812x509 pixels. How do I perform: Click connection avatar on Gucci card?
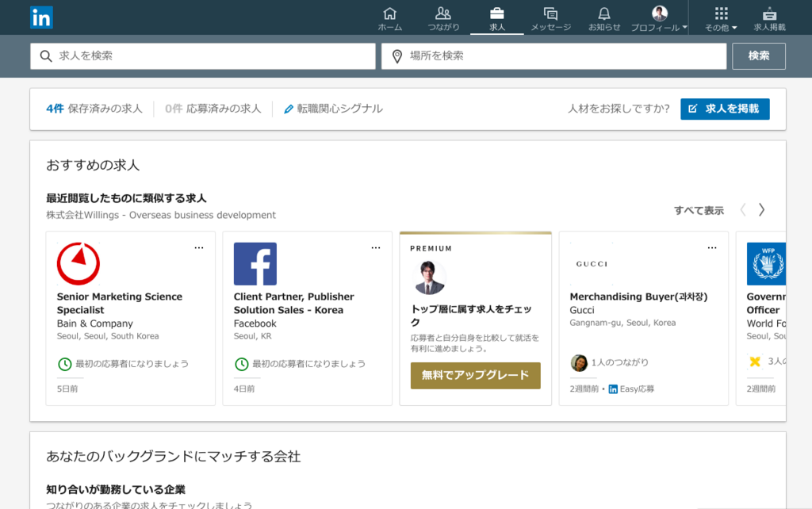click(x=579, y=362)
